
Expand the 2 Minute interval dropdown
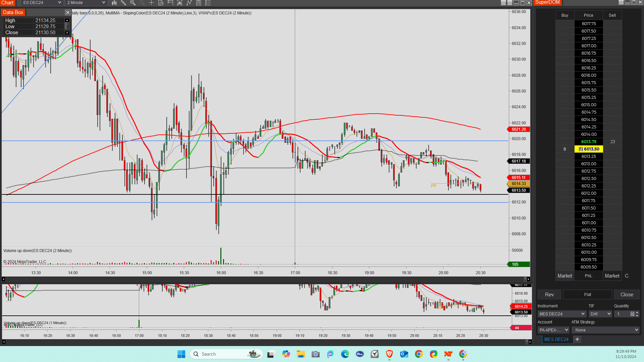click(86, 3)
